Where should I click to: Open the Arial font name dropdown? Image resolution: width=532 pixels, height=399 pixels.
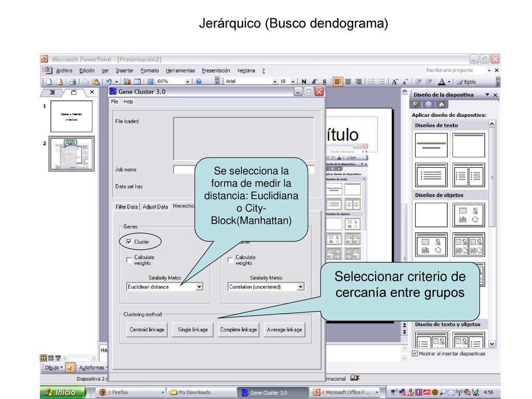tap(275, 82)
